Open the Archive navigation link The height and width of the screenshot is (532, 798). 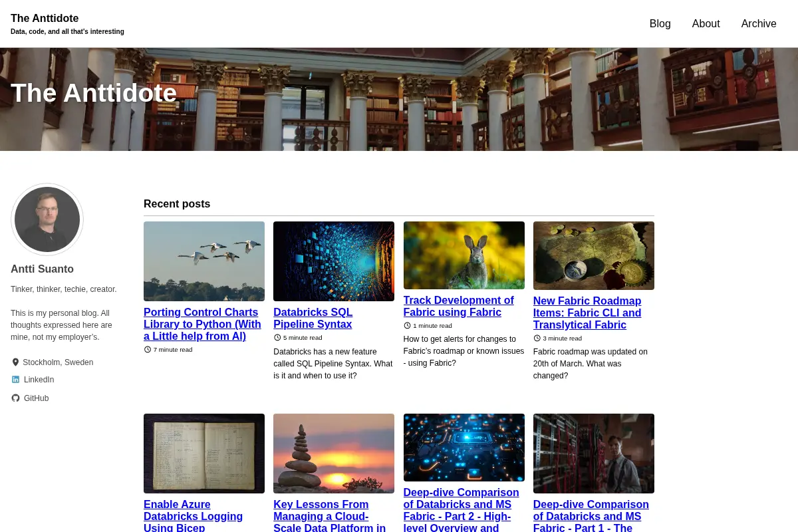pos(759,24)
